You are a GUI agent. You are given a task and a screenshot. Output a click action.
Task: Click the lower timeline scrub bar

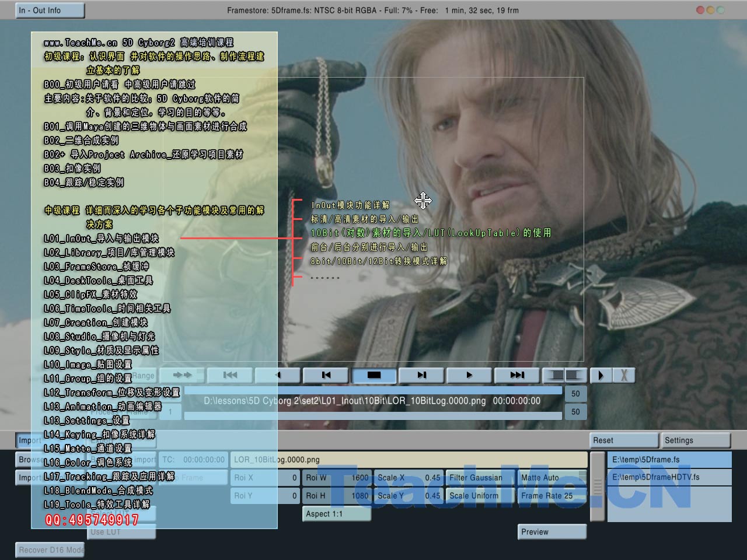pos(373,416)
